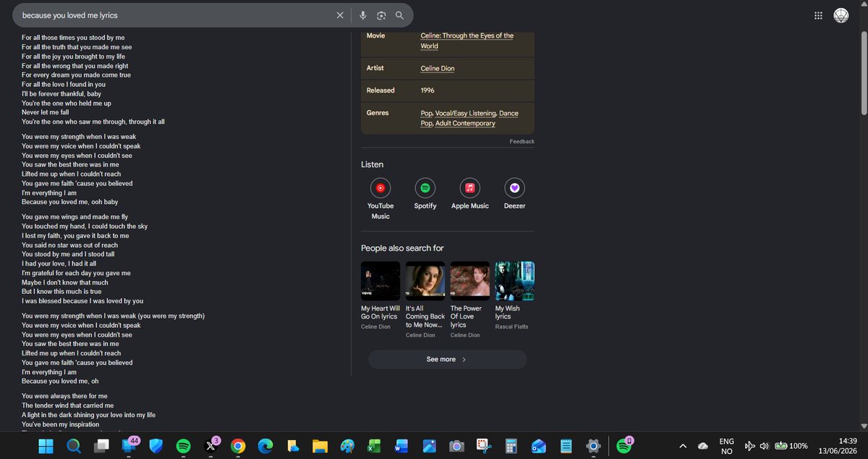Image resolution: width=868 pixels, height=459 pixels.
Task: Open the Camera app in taskbar
Action: (x=456, y=446)
